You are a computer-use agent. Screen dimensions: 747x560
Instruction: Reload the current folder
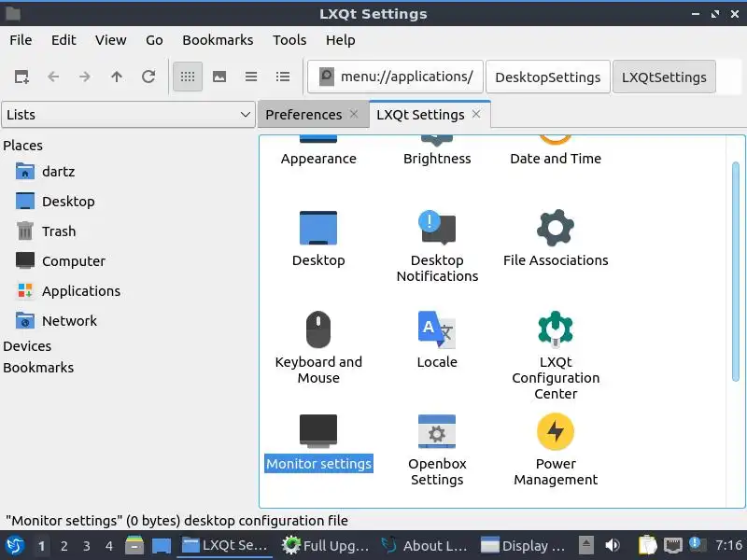click(x=148, y=77)
